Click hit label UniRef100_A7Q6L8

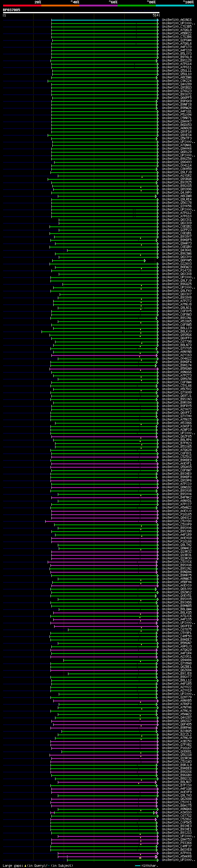click(x=176, y=30)
